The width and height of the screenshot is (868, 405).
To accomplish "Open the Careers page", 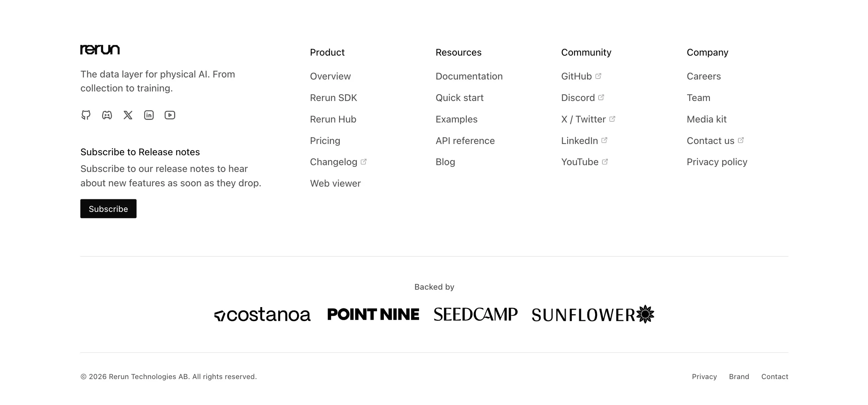I will (704, 76).
